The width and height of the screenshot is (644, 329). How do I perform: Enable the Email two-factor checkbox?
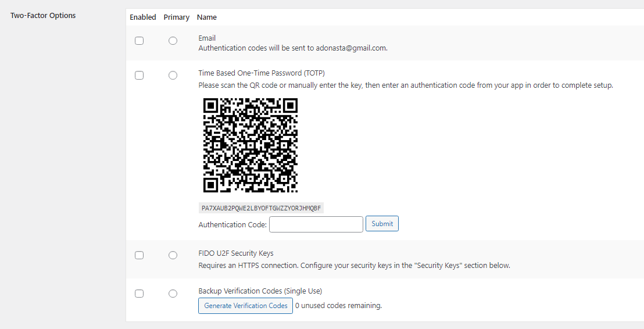[x=139, y=41]
